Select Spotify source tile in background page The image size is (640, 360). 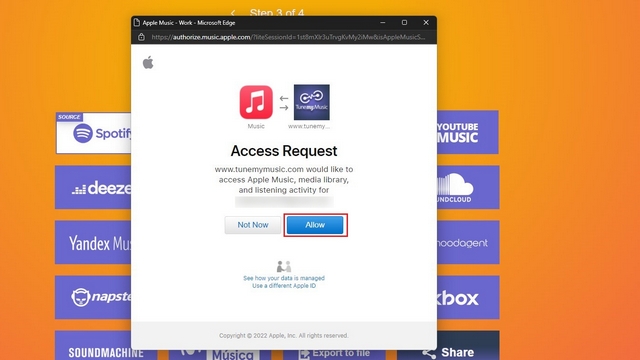(x=93, y=133)
